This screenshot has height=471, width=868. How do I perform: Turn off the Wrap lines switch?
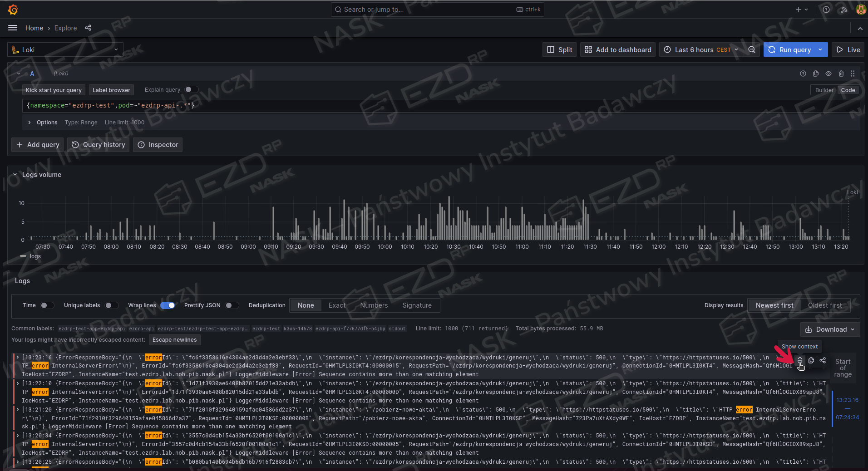pos(168,305)
